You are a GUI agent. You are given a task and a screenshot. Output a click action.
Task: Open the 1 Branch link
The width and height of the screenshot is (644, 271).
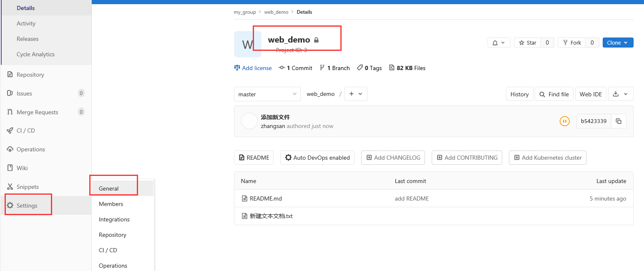tap(335, 68)
